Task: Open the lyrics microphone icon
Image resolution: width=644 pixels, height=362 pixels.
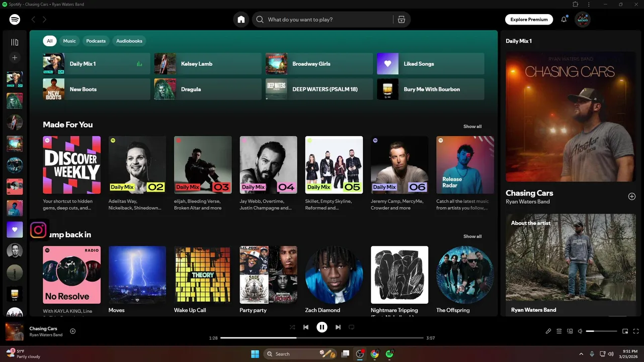Action: pos(548,331)
